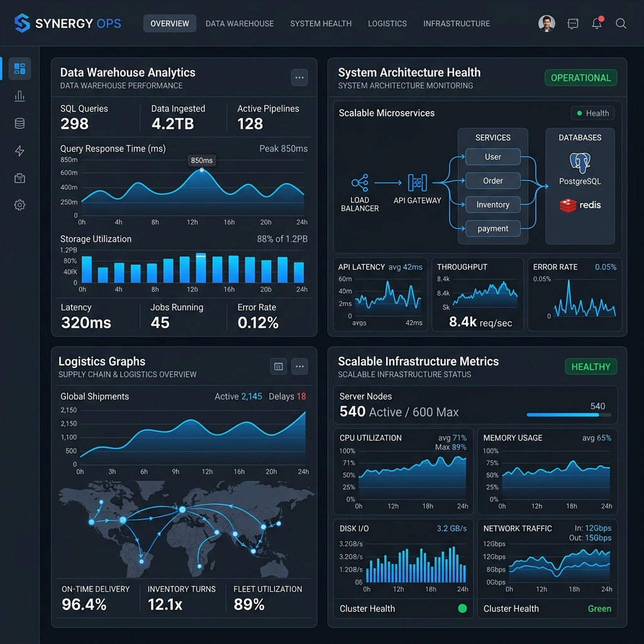This screenshot has height=644, width=644.
Task: Click the Healthy status badge
Action: (591, 367)
